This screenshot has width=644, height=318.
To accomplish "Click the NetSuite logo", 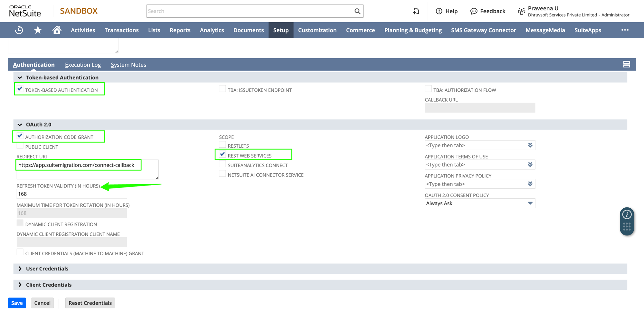I will [x=25, y=11].
